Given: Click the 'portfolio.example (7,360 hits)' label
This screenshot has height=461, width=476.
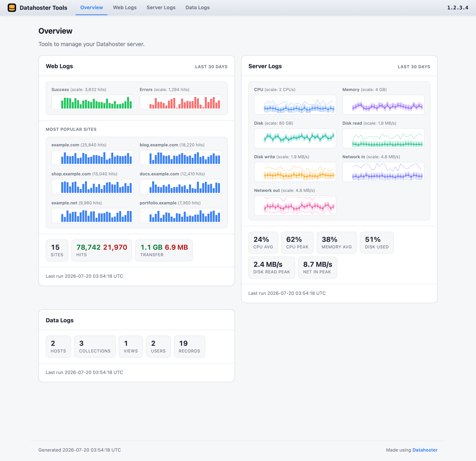Looking at the screenshot, I should point(170,203).
